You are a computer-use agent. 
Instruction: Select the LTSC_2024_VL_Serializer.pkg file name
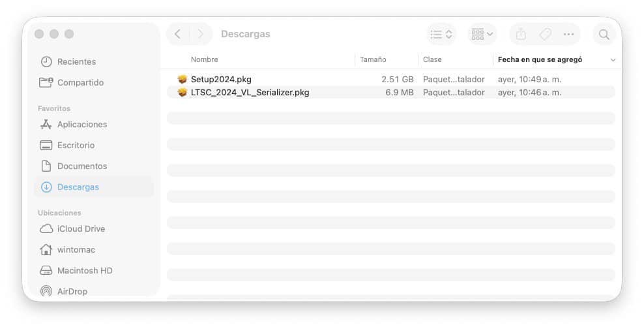(x=250, y=92)
